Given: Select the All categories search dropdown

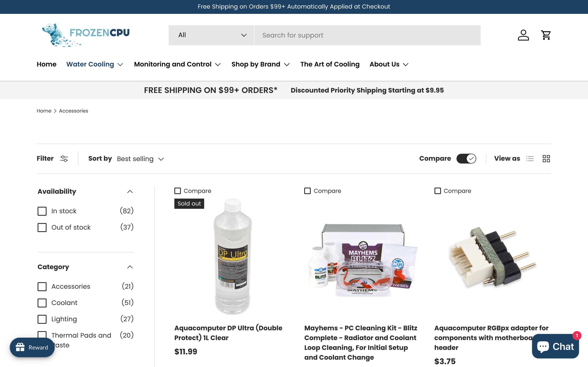Looking at the screenshot, I should coord(211,35).
